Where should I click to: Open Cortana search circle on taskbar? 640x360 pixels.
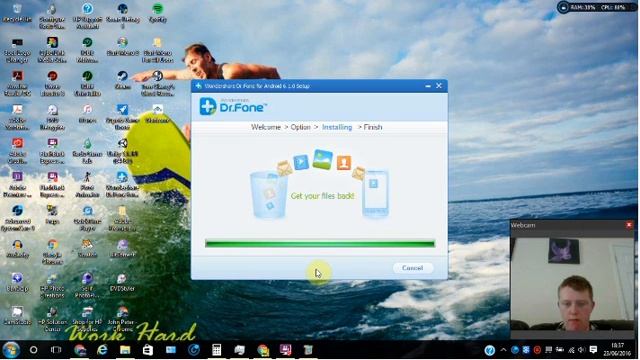(33, 350)
